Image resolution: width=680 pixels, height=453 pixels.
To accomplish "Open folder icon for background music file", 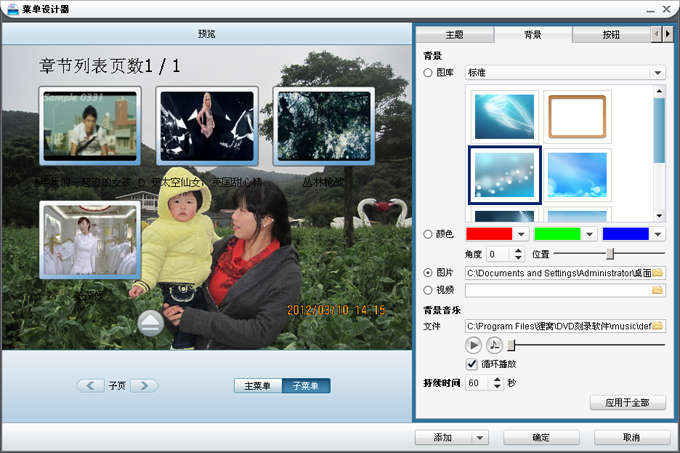I will (x=657, y=326).
